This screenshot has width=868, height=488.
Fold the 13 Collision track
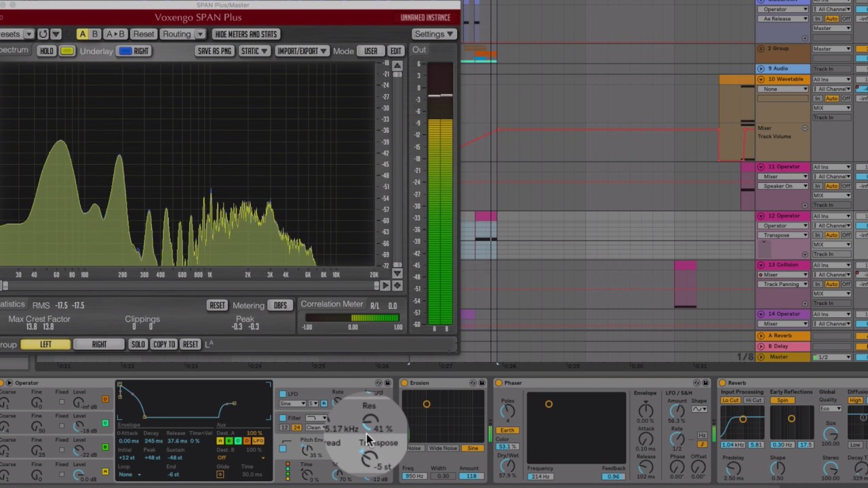[761, 265]
